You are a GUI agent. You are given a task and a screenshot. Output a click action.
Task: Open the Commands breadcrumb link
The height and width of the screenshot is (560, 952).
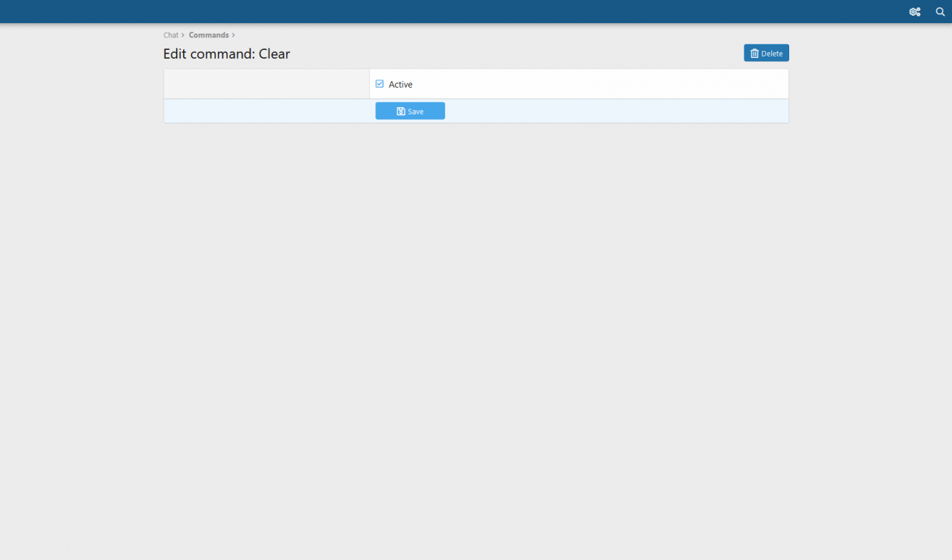pyautogui.click(x=208, y=35)
